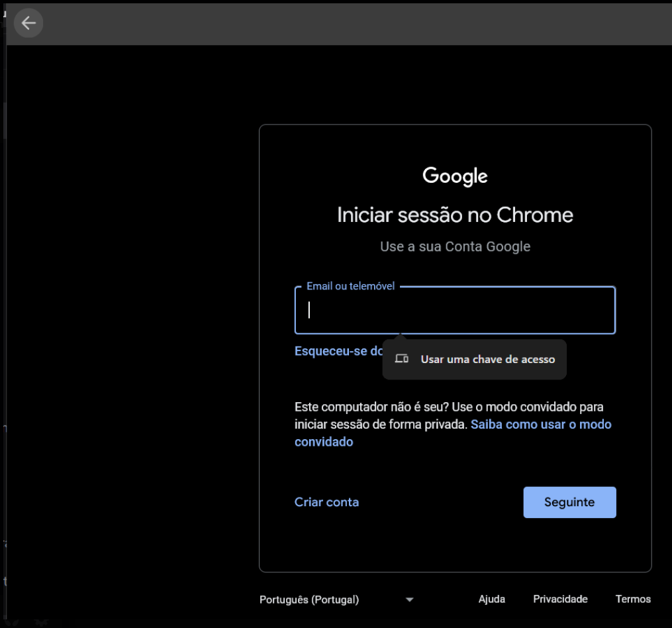Open the Privacidade footer link

tap(560, 599)
